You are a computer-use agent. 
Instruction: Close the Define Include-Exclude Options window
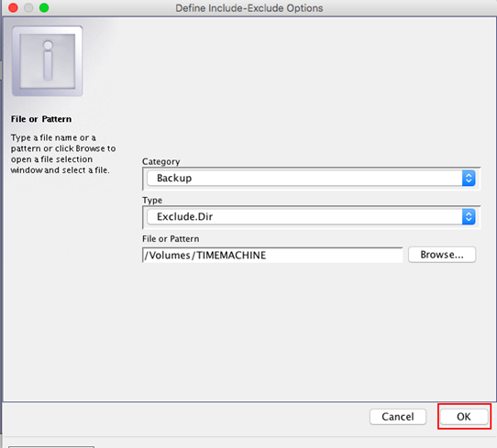tap(13, 7)
